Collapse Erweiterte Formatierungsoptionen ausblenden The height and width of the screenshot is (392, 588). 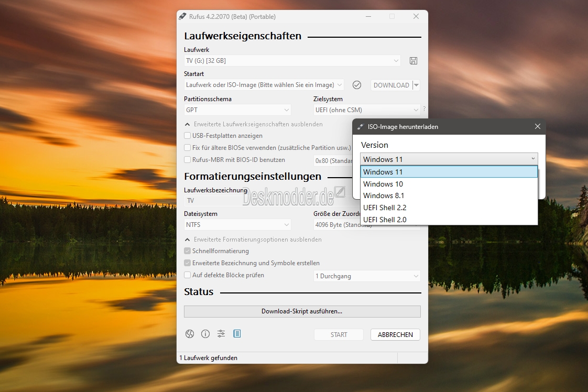pos(187,239)
